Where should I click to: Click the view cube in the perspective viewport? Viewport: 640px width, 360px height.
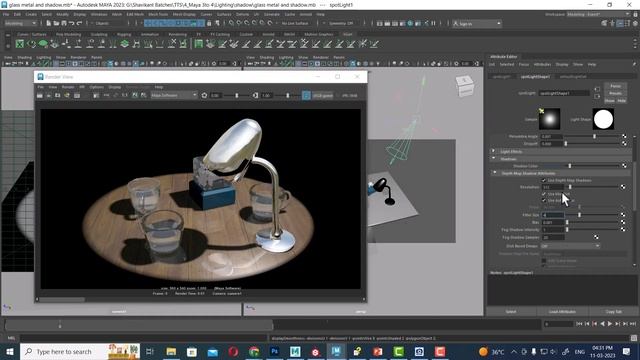point(465,86)
